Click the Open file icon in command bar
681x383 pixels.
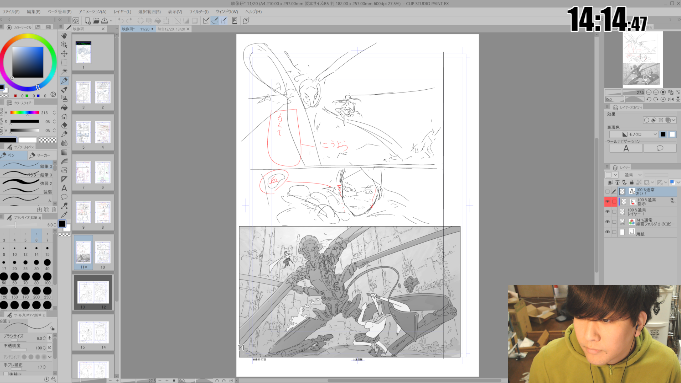click(x=96, y=20)
